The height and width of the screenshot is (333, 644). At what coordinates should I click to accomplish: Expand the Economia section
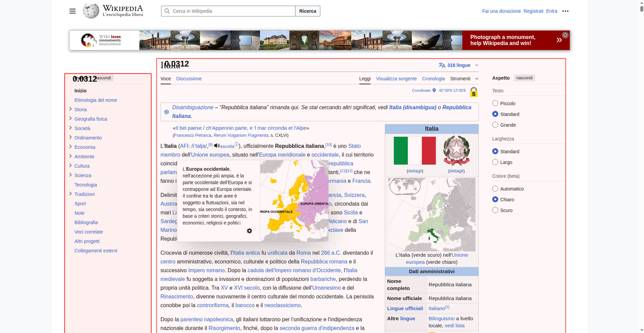click(70, 147)
